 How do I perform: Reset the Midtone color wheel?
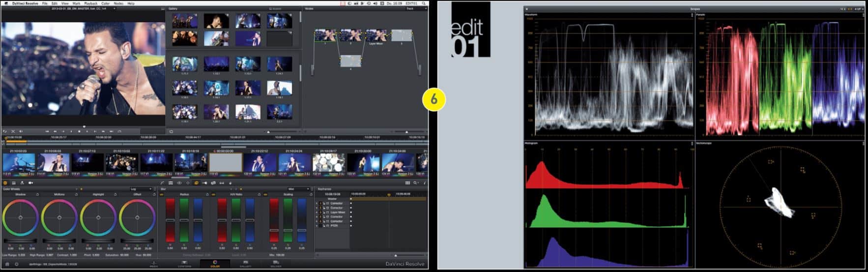pos(76,194)
